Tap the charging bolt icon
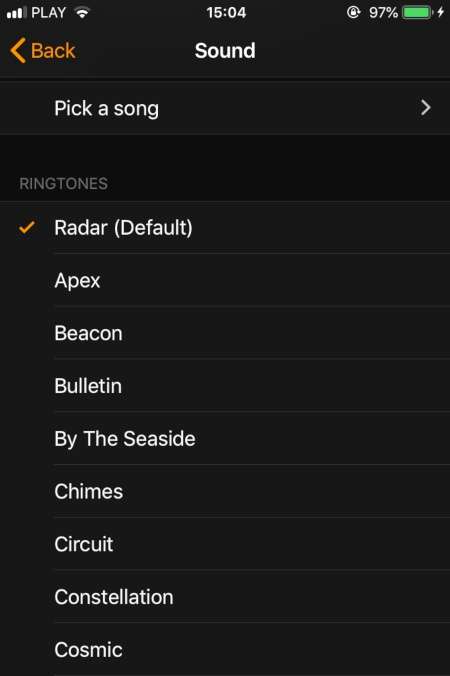 click(441, 12)
